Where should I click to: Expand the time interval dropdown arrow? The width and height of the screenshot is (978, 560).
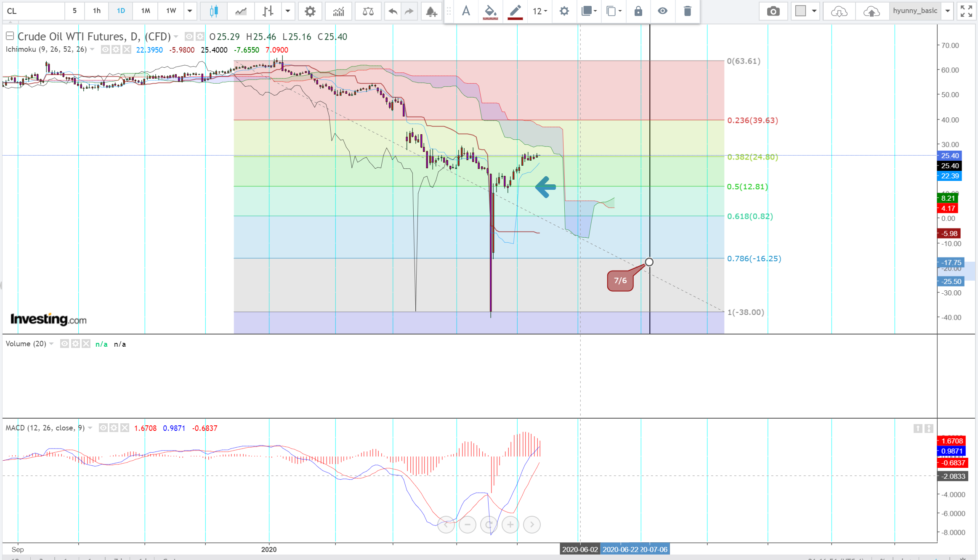coord(190,11)
